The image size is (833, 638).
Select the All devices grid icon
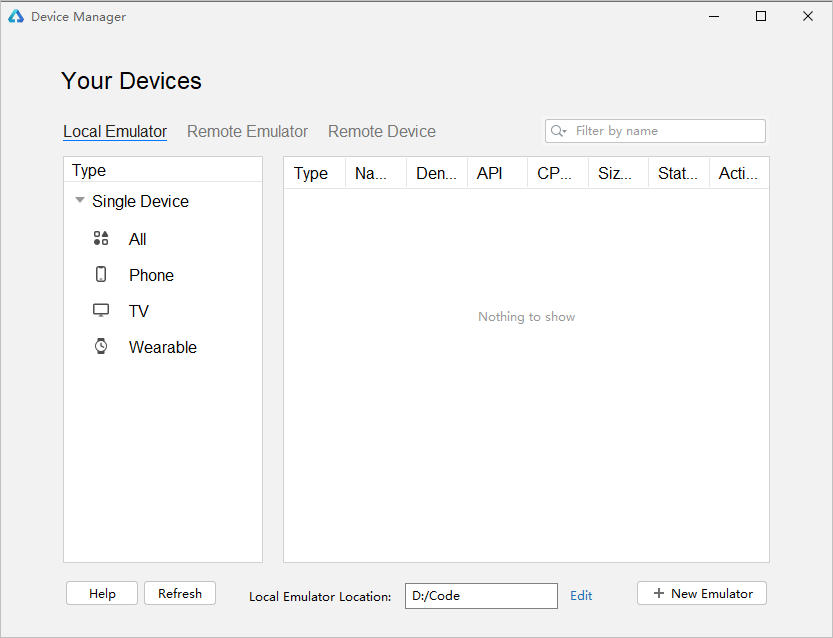coord(101,238)
